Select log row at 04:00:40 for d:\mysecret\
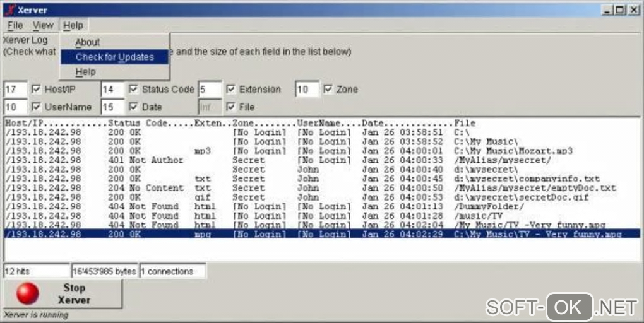The width and height of the screenshot is (644, 323). click(322, 169)
